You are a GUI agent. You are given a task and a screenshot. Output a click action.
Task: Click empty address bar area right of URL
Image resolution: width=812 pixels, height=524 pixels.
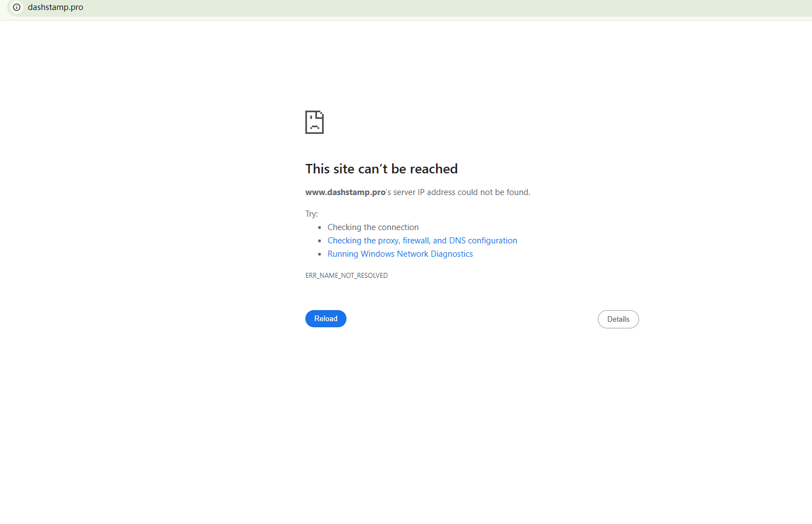445,7
